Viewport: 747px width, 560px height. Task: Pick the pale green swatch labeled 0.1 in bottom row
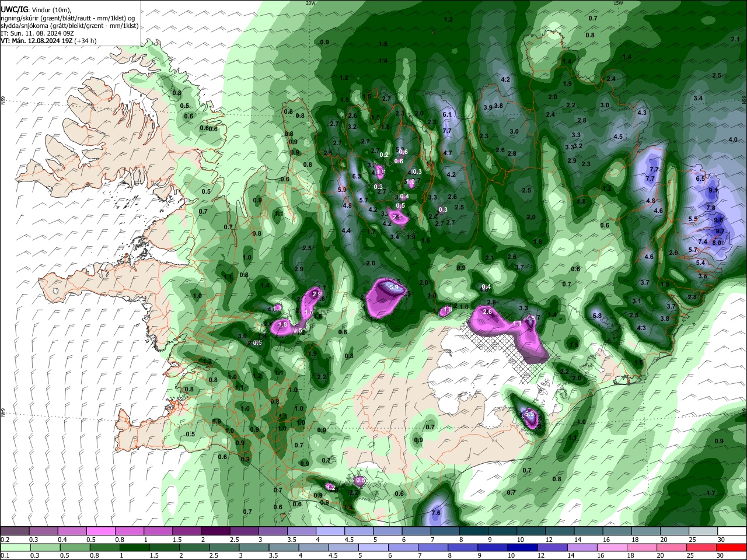coord(15,547)
